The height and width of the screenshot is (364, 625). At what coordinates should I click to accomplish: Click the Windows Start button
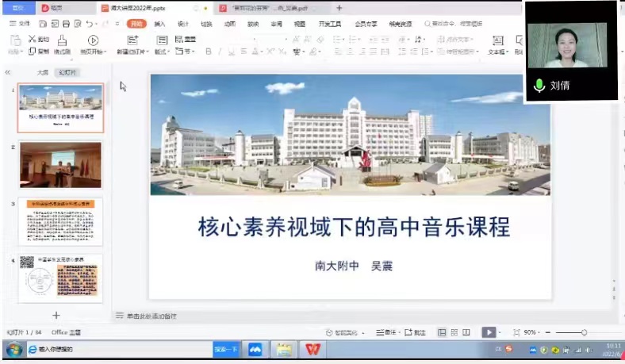[13, 349]
